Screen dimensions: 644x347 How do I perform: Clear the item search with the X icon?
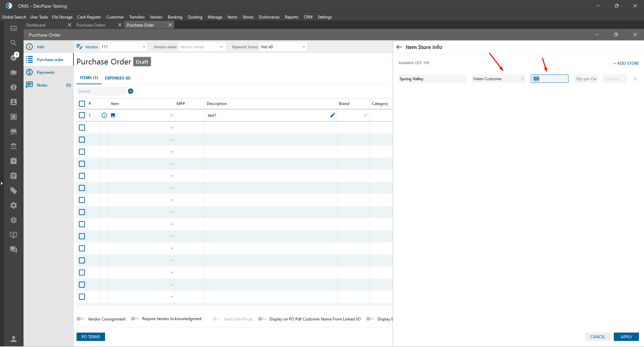point(131,91)
